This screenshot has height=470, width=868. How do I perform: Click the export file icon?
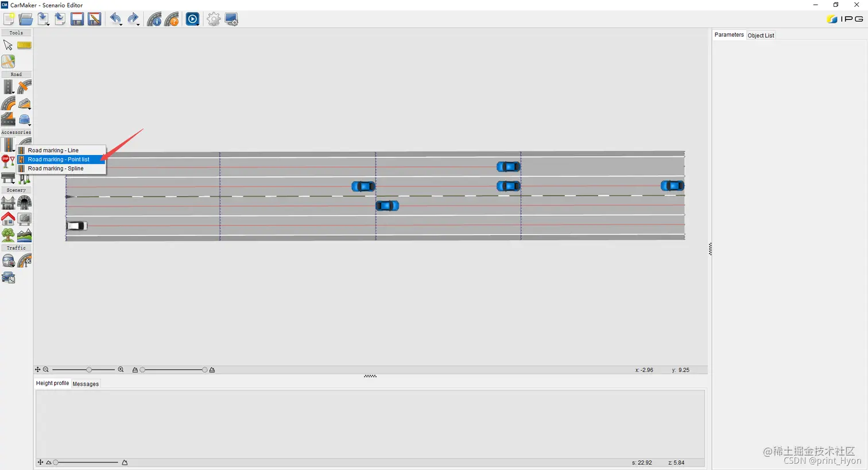click(x=60, y=19)
